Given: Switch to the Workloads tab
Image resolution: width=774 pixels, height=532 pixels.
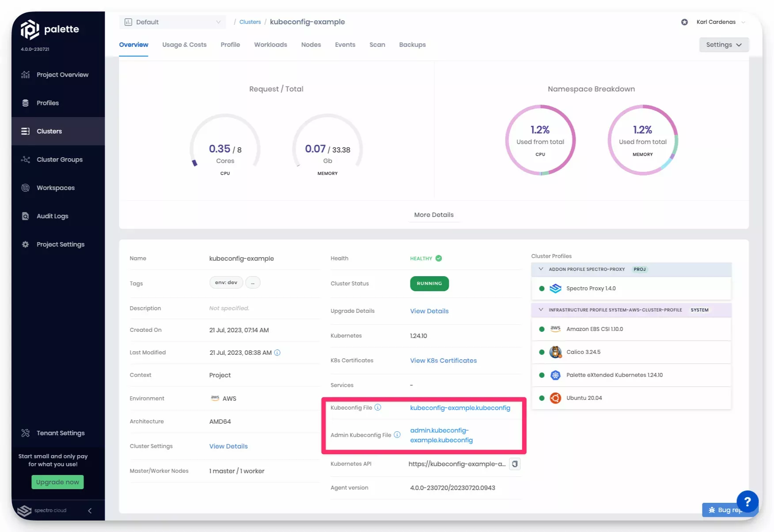Looking at the screenshot, I should point(270,45).
